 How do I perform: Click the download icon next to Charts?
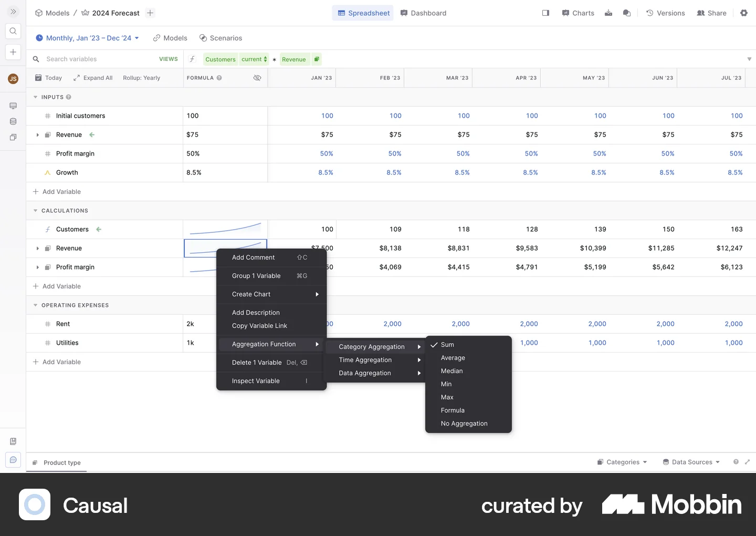608,13
